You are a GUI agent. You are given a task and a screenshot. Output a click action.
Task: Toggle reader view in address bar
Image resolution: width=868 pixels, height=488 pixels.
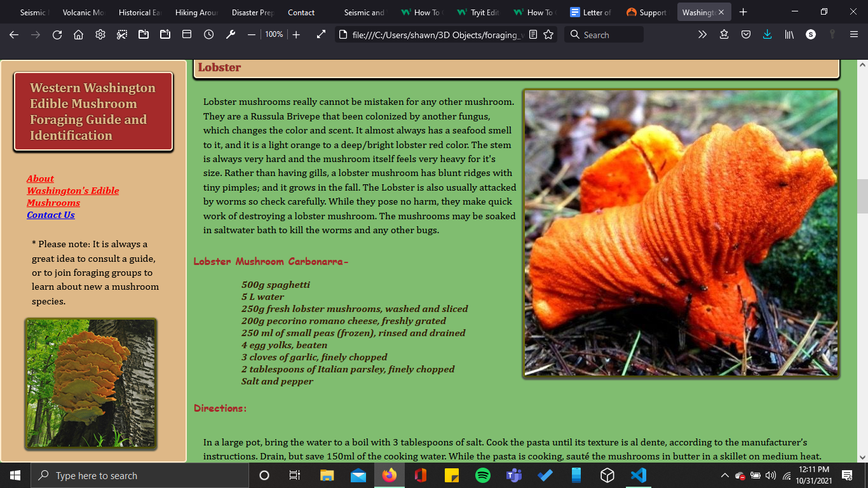point(533,35)
